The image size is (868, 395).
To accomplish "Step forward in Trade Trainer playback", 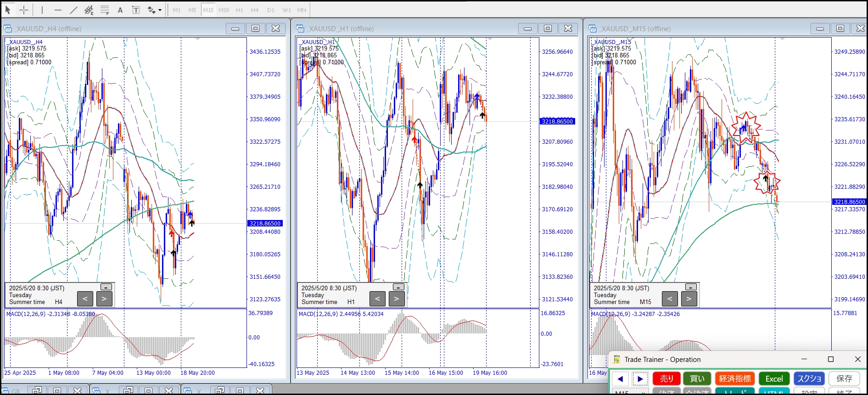I will [640, 378].
